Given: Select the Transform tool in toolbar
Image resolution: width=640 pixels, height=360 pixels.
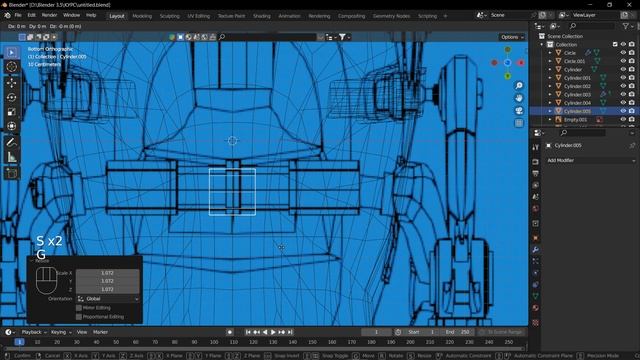Looking at the screenshot, I should (x=11, y=126).
